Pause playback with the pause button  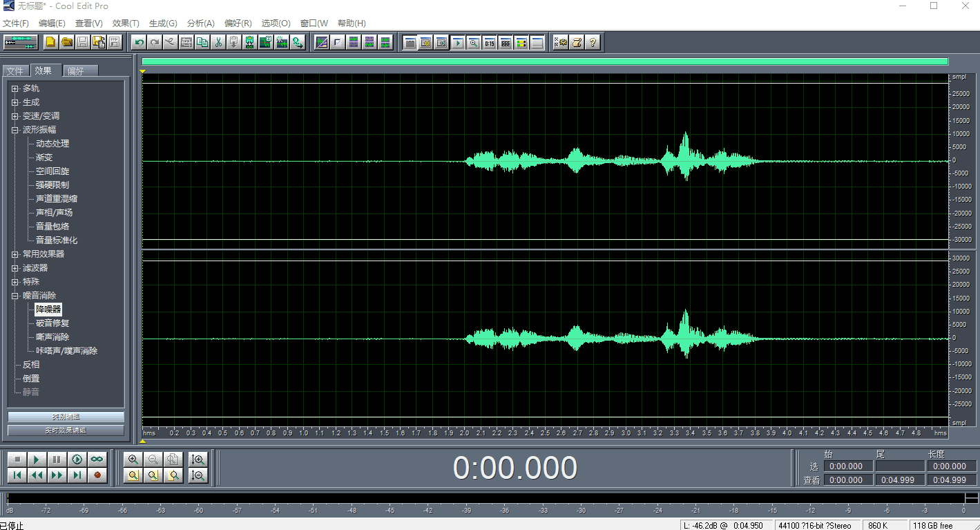click(x=57, y=459)
